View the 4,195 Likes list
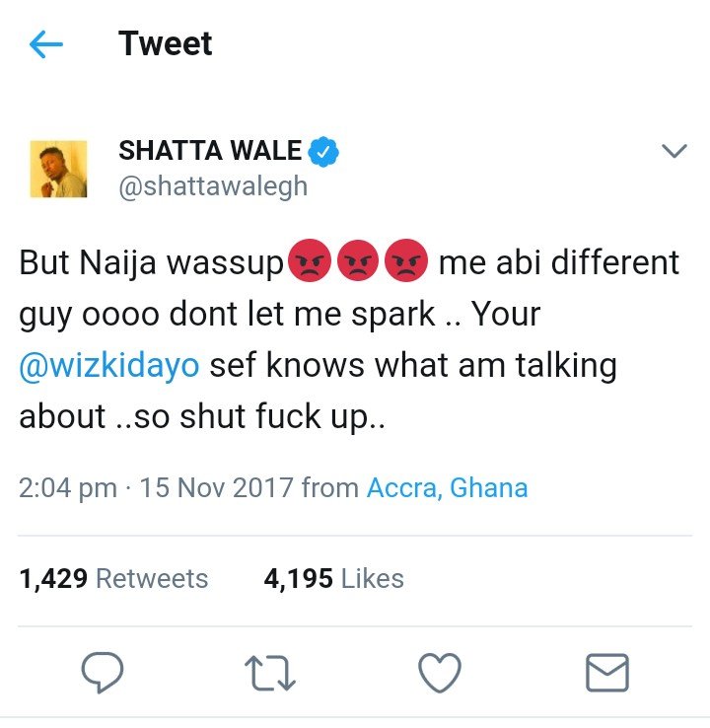The width and height of the screenshot is (710, 728). (x=333, y=578)
